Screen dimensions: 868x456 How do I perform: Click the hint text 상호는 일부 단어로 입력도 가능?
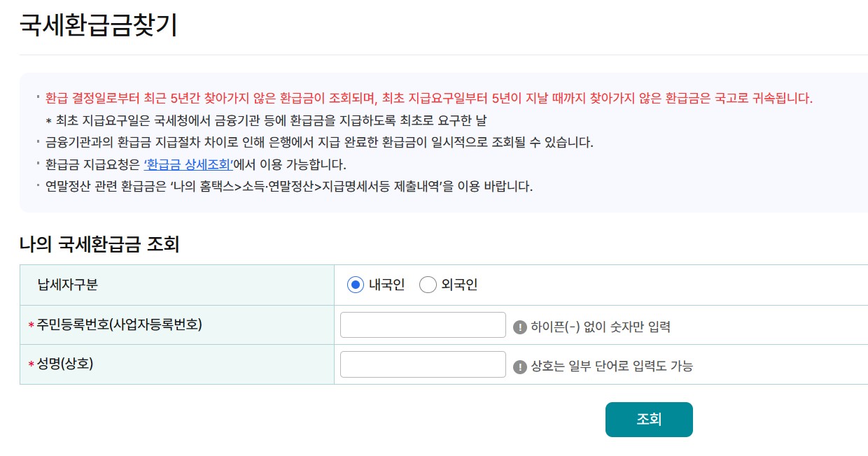[x=612, y=366]
